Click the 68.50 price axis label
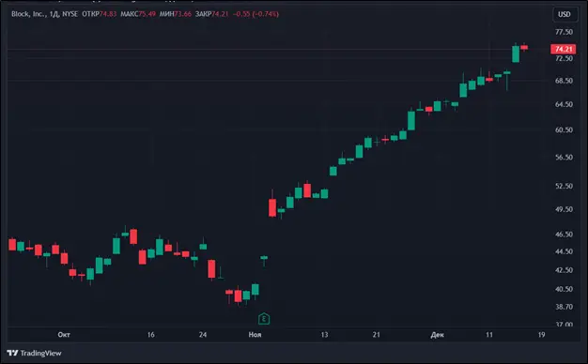The height and width of the screenshot is (364, 588). click(x=564, y=81)
